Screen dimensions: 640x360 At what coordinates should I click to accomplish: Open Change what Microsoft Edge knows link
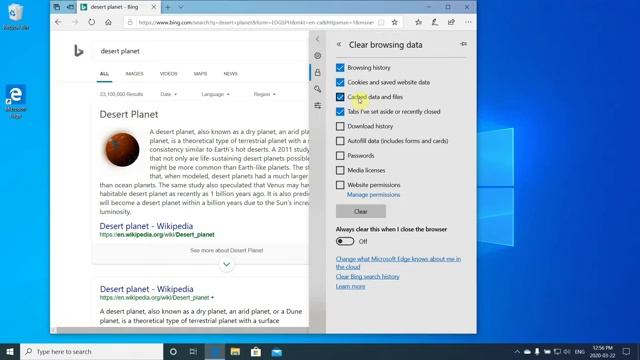tap(398, 263)
